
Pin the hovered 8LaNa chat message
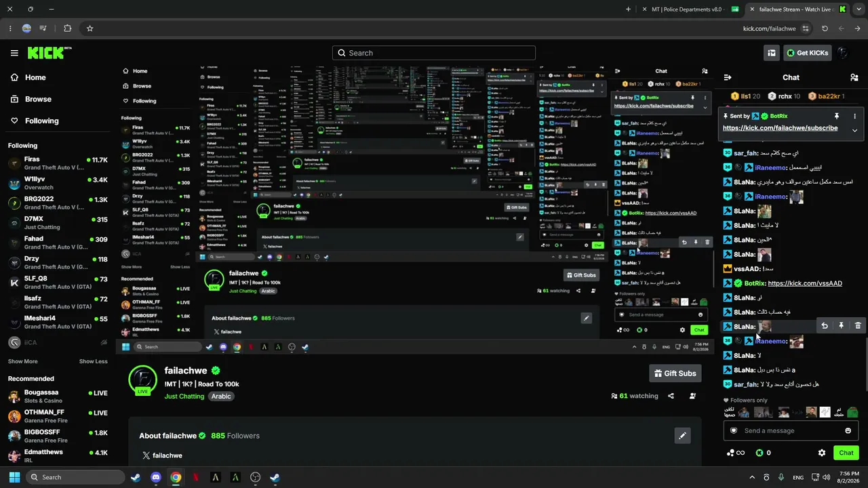pos(841,326)
